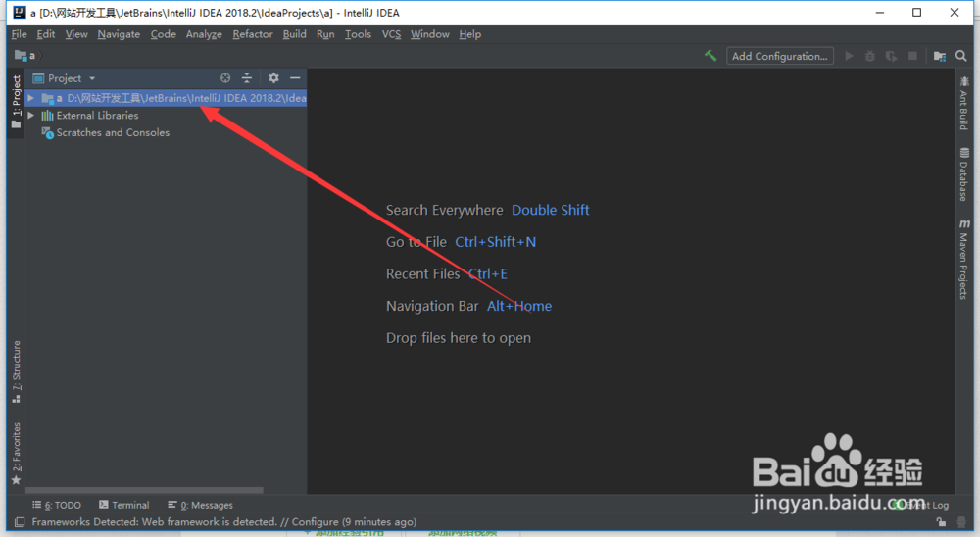
Task: Open the Code menu
Action: 163,34
